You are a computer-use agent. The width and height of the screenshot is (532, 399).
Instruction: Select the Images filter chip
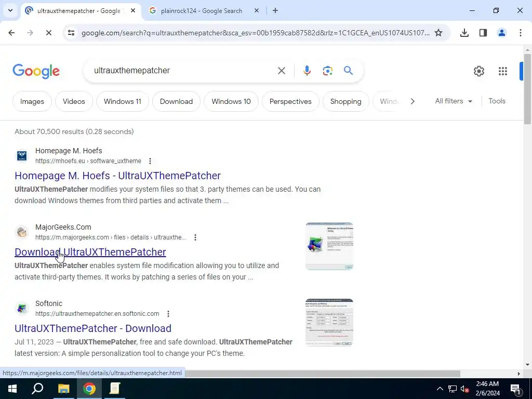pos(32,101)
